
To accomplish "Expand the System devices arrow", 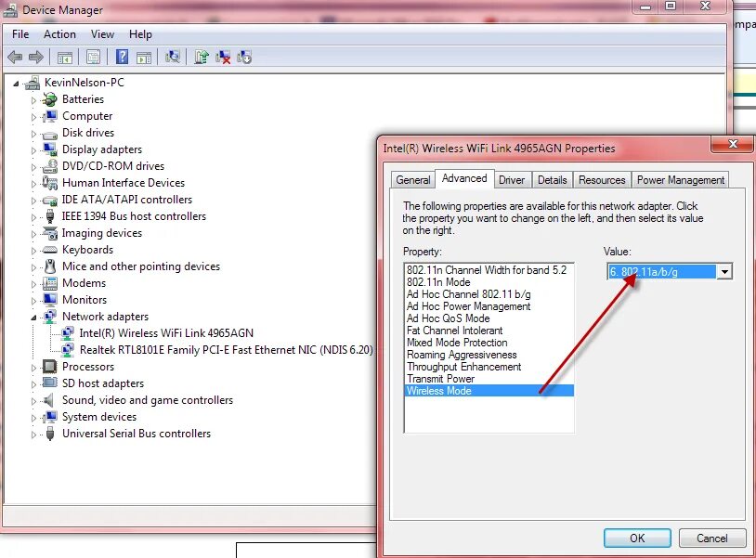I will (33, 418).
